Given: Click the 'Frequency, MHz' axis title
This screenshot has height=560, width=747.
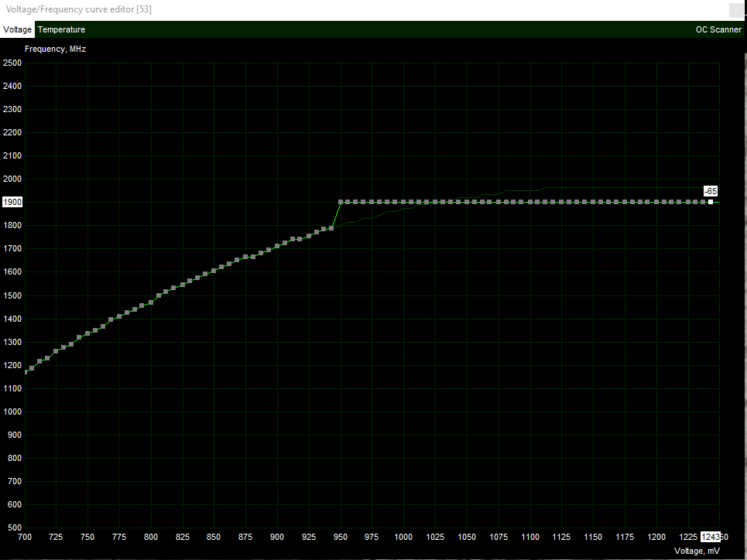Looking at the screenshot, I should tap(55, 49).
